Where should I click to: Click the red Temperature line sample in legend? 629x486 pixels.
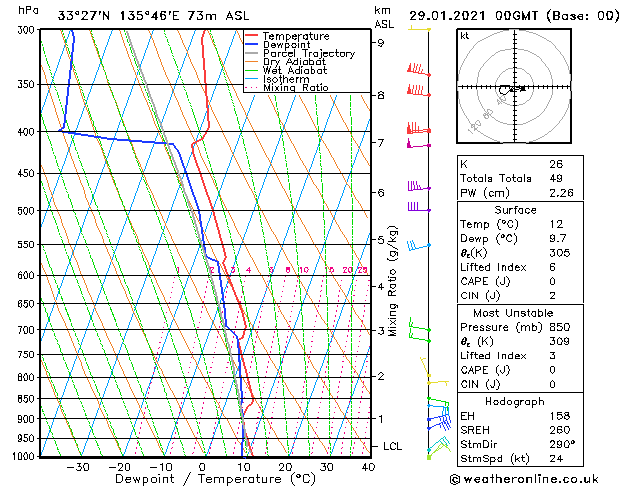(251, 36)
